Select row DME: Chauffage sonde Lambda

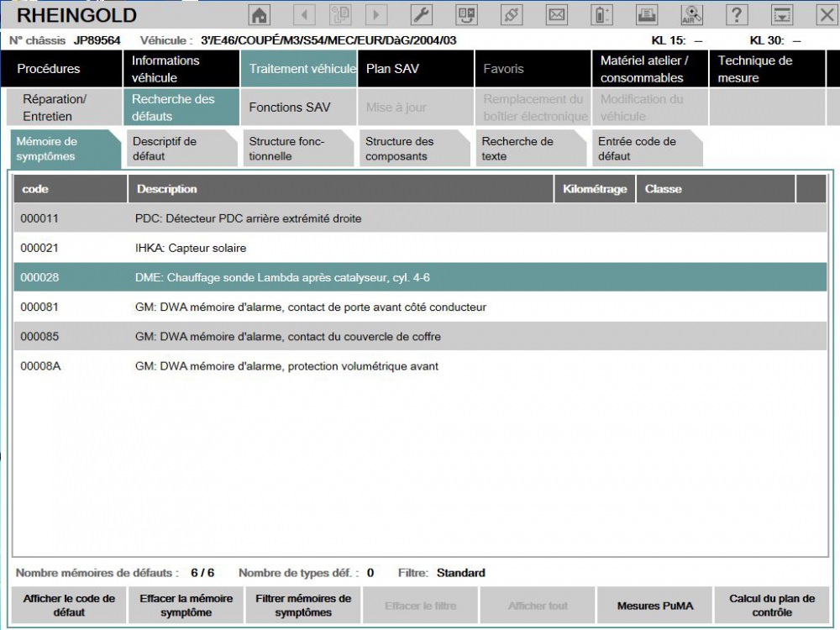pos(421,277)
